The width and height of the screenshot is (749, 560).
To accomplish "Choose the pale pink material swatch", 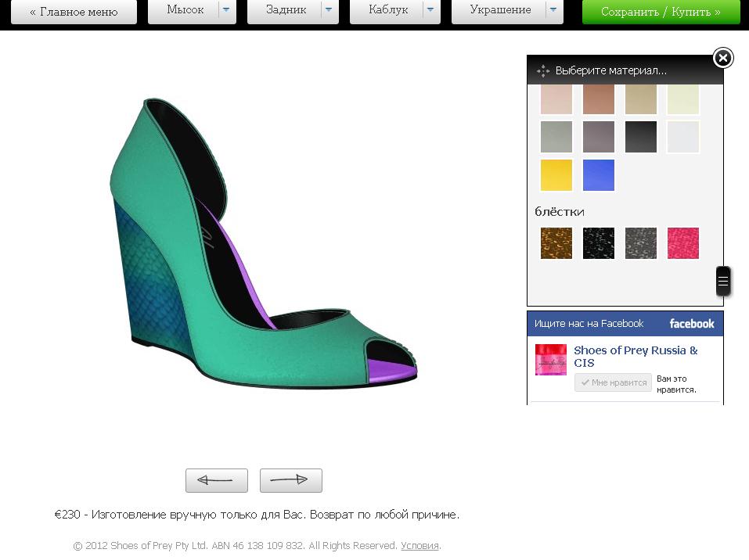I will [x=556, y=99].
